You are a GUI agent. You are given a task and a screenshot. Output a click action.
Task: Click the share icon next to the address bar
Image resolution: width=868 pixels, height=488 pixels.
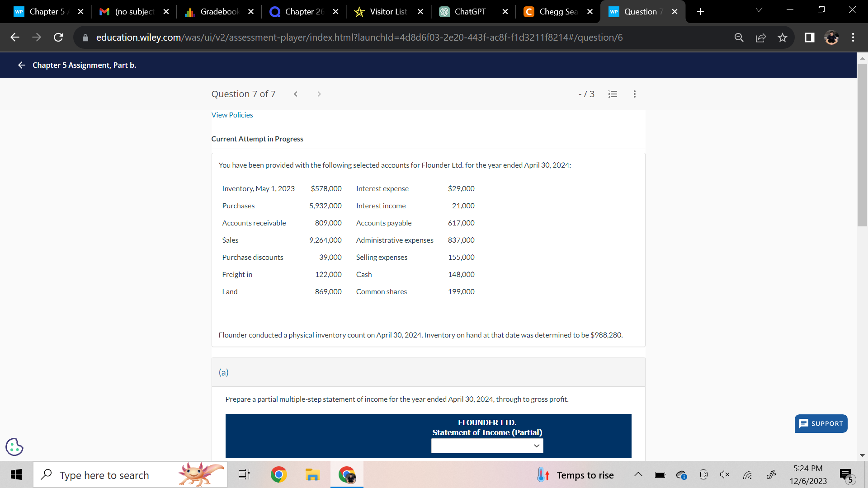761,38
